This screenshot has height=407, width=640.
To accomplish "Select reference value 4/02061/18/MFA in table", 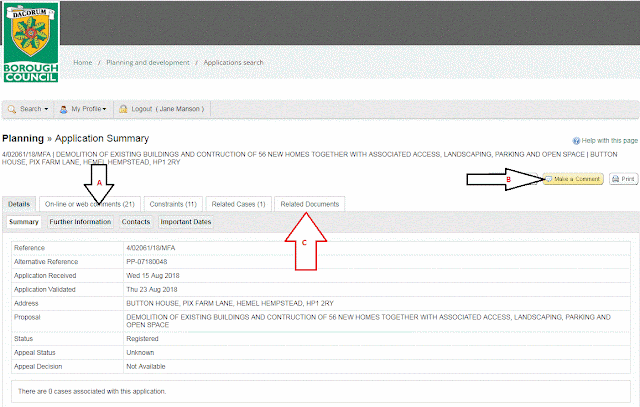I will (151, 248).
